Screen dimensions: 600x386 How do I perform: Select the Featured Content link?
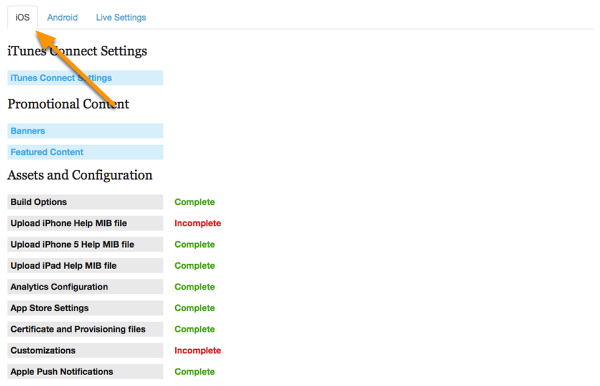pyautogui.click(x=85, y=152)
